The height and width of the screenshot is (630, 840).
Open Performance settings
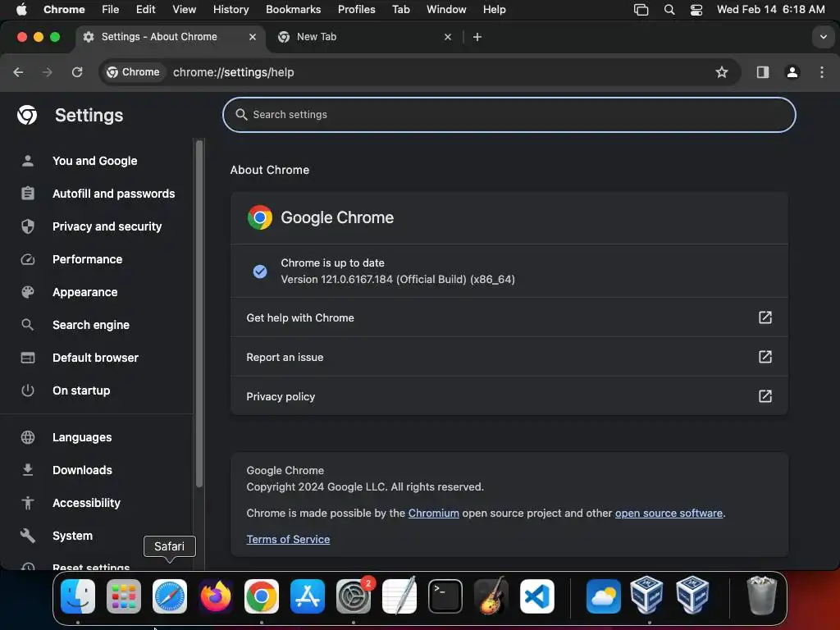87,259
